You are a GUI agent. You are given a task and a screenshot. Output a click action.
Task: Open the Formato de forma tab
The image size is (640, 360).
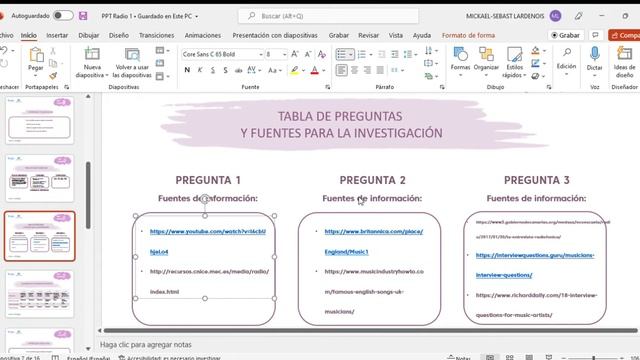[468, 36]
